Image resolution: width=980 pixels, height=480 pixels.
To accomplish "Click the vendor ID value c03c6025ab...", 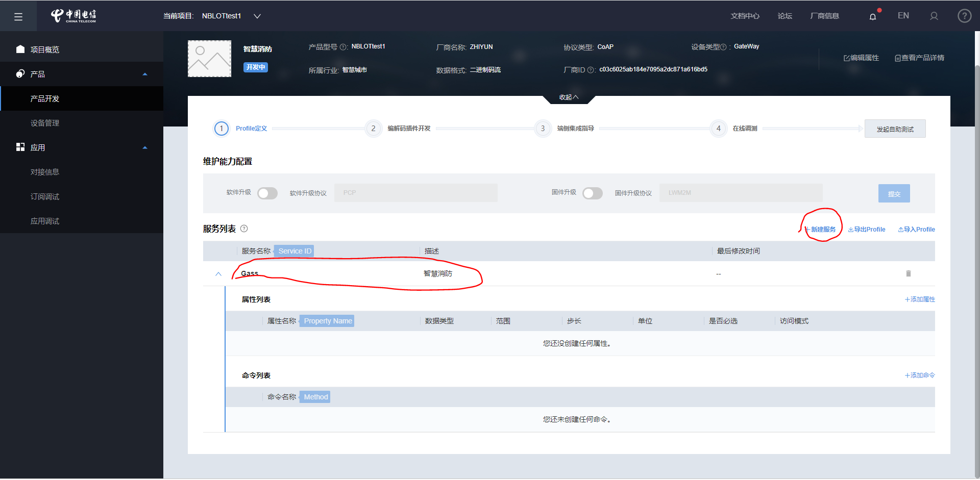I will click(653, 70).
